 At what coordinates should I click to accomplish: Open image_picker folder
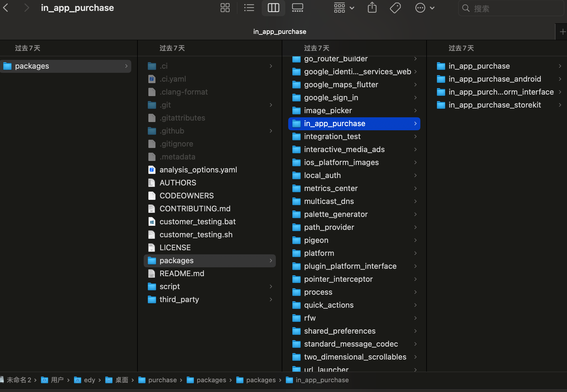[354, 111]
